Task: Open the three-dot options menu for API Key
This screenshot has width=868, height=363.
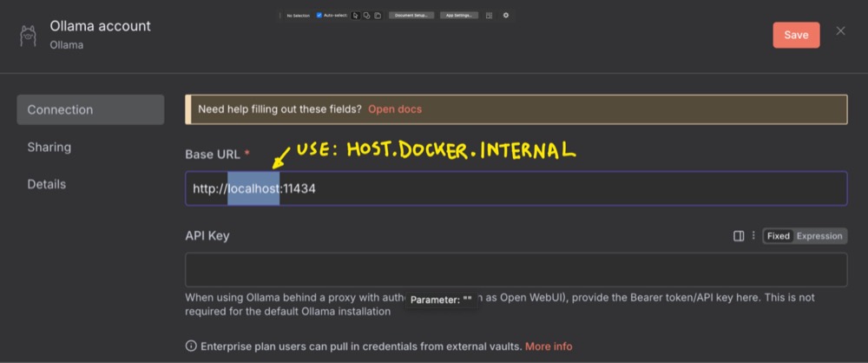Action: point(753,236)
